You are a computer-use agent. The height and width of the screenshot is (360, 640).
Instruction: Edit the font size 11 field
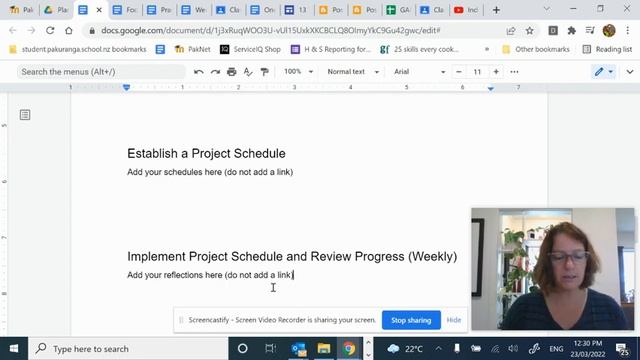(x=477, y=72)
